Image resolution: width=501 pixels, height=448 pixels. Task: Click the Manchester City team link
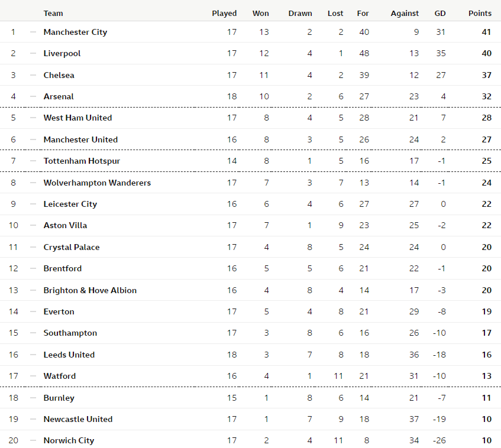click(75, 33)
